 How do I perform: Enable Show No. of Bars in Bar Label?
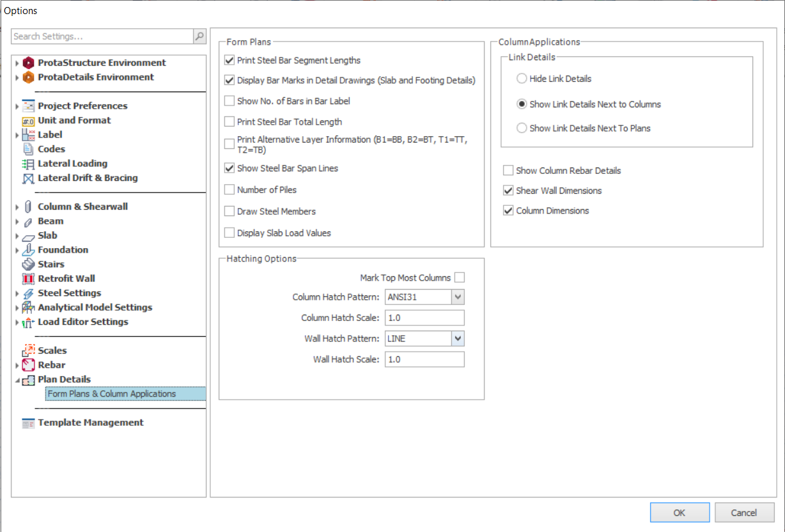coord(229,101)
